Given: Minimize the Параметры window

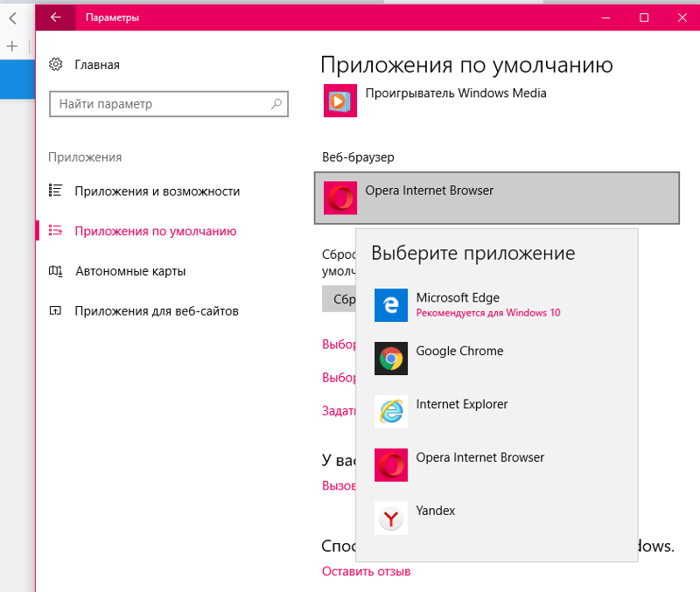Looking at the screenshot, I should (x=605, y=17).
